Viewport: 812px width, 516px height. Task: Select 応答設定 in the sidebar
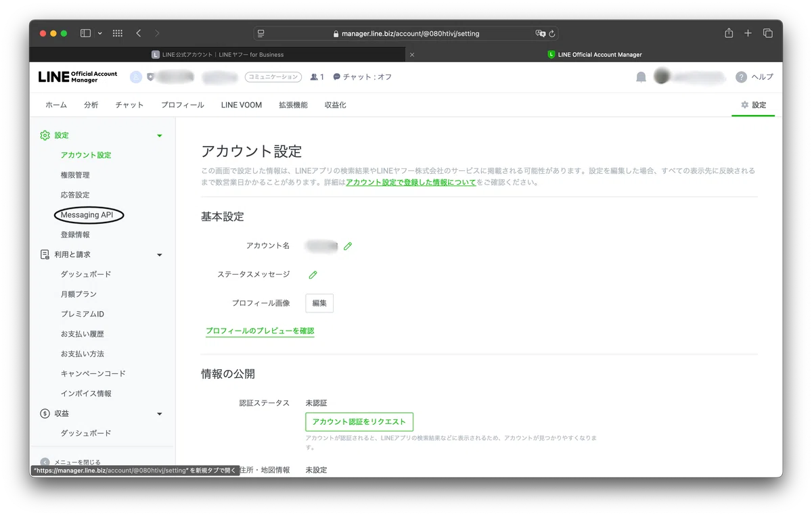[x=75, y=195]
